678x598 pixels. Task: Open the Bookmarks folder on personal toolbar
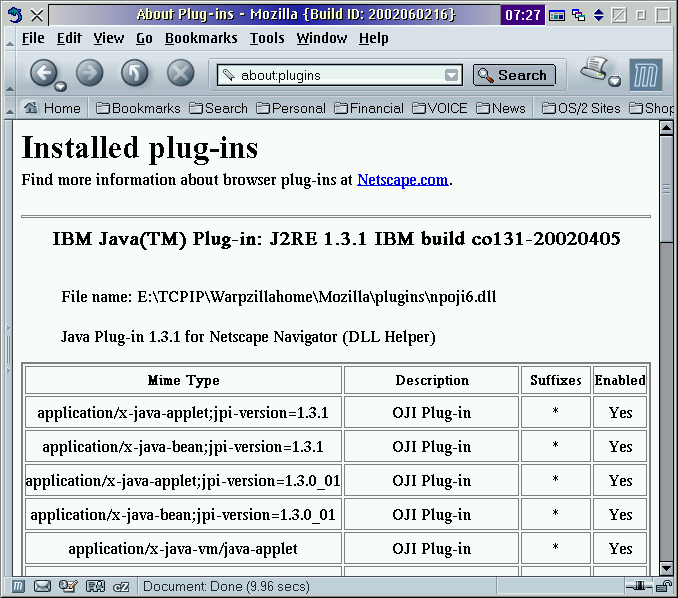tap(138, 108)
